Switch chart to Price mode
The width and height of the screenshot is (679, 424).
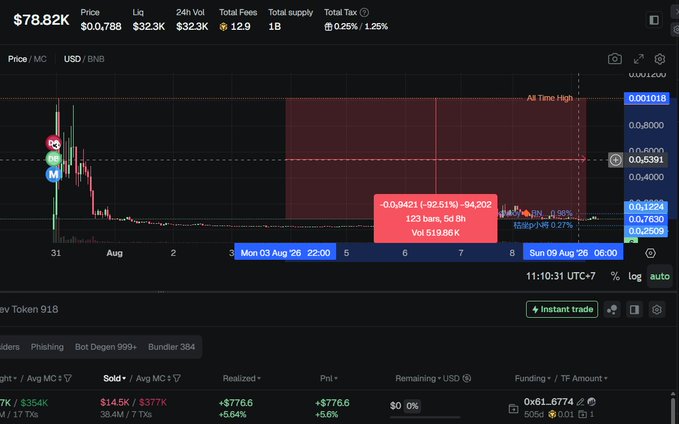click(x=17, y=59)
